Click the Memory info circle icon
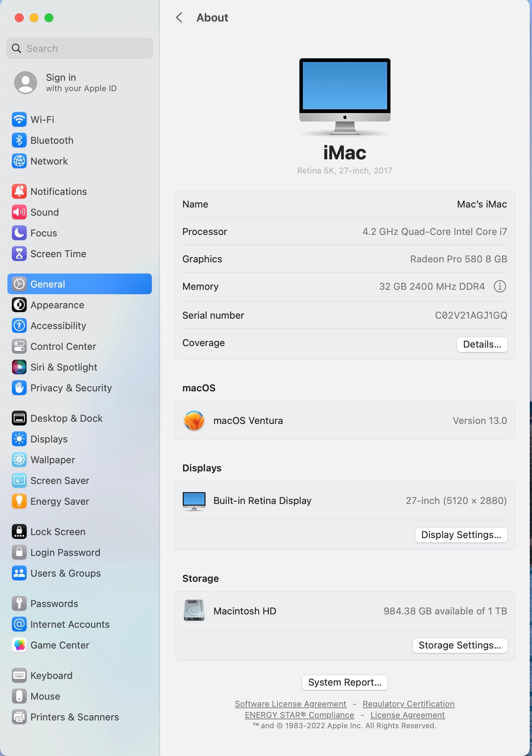The image size is (532, 756). pyautogui.click(x=500, y=286)
